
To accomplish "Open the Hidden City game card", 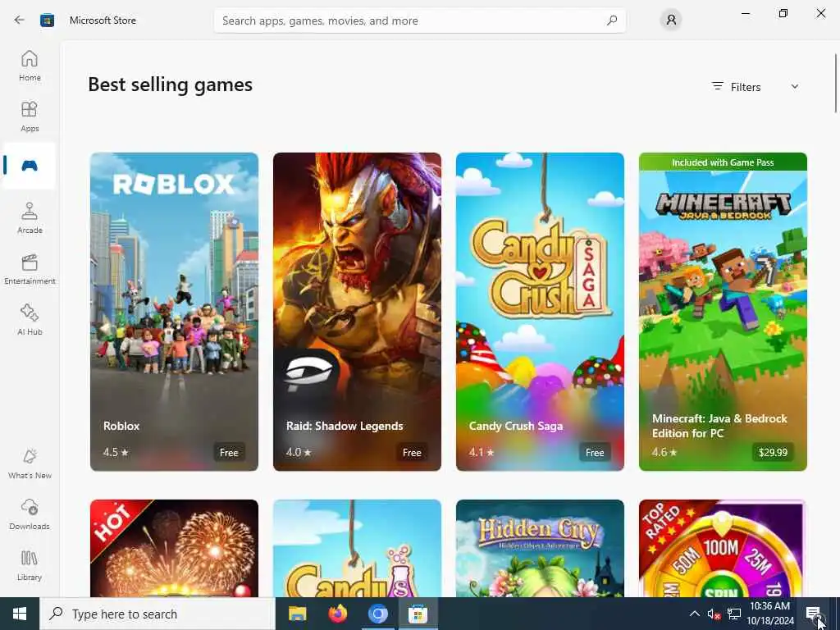I will [x=540, y=549].
